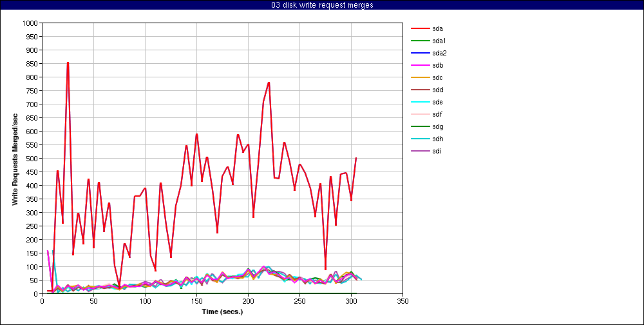Click the 1000 tick on the y-axis
This screenshot has width=644, height=325.
click(x=30, y=23)
